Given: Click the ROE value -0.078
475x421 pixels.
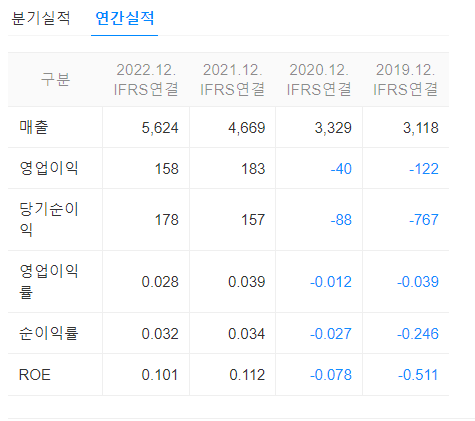Looking at the screenshot, I should [x=331, y=375].
